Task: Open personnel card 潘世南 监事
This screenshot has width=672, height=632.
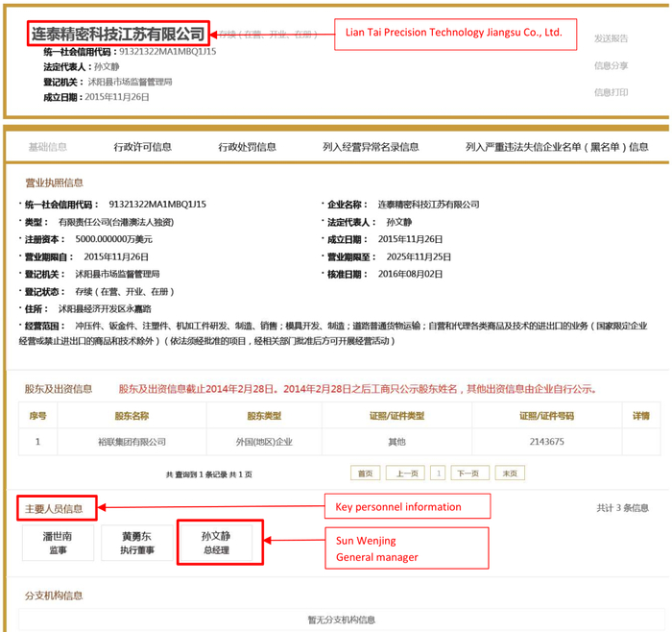Action: pyautogui.click(x=58, y=543)
